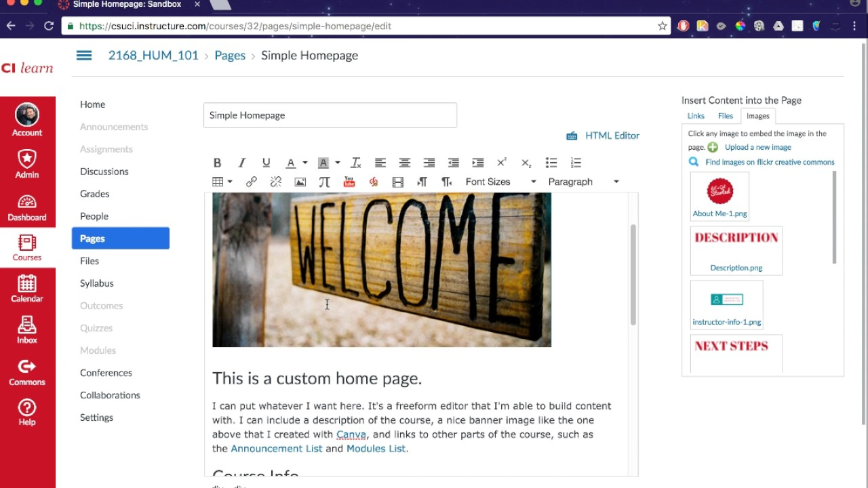Click the red swirl external tool icon

[x=373, y=182]
